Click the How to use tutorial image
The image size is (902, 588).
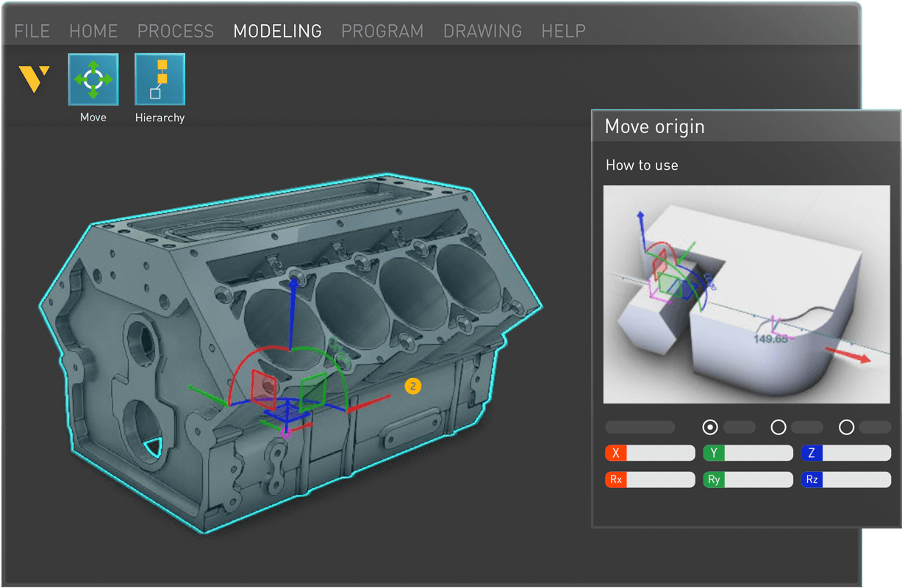tap(747, 294)
